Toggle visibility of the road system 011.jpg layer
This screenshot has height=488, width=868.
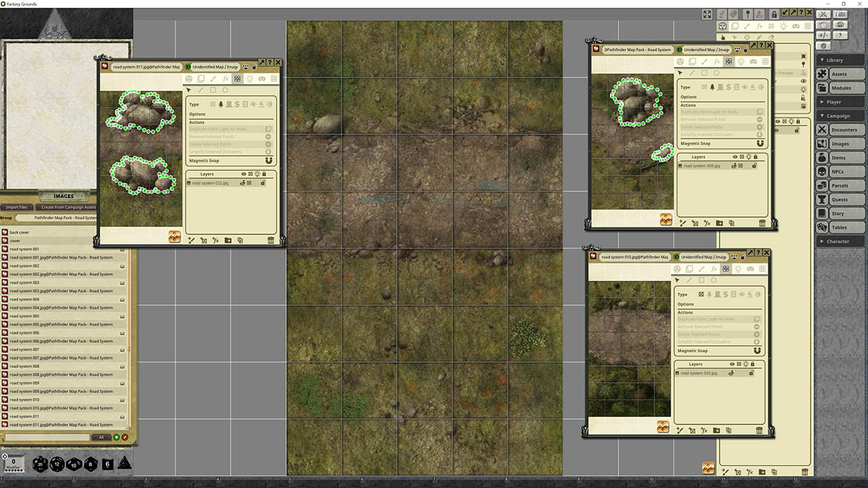[x=242, y=182]
